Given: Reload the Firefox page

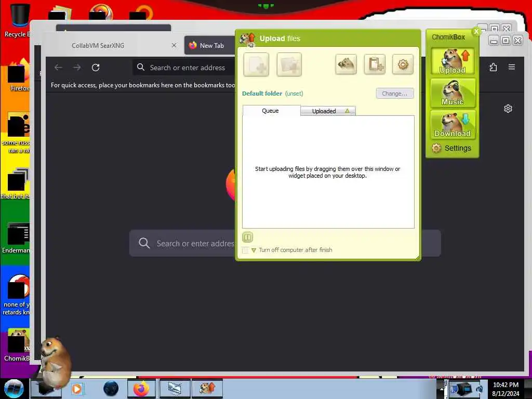Looking at the screenshot, I should coord(96,68).
